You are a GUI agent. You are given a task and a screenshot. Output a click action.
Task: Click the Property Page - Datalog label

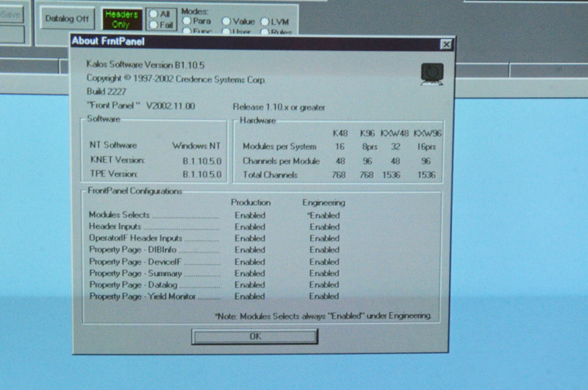pos(133,285)
